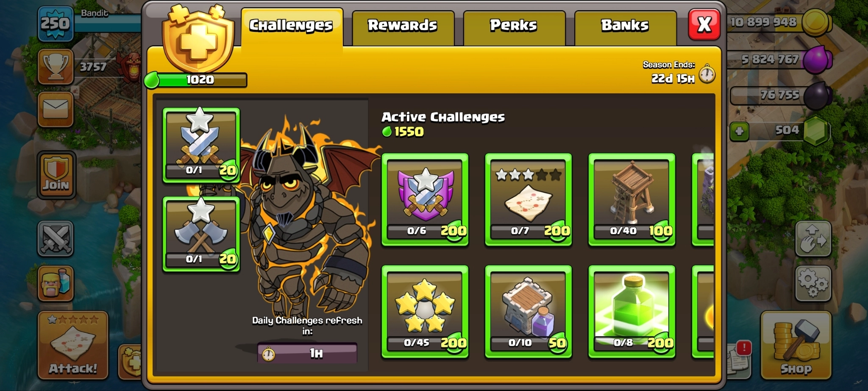The image size is (868, 391).
Task: Select the map stars challenge 0/7
Action: [x=529, y=200]
